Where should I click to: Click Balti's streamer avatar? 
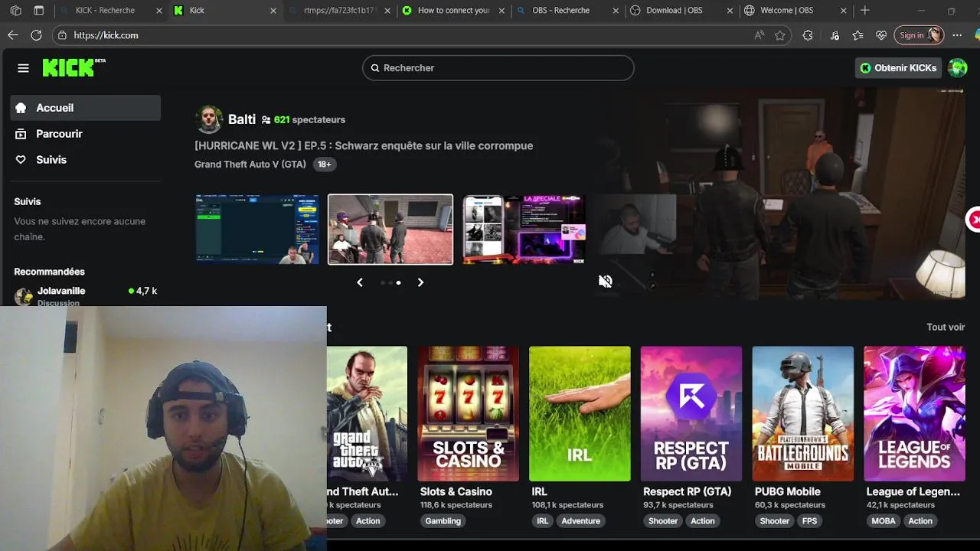(x=208, y=119)
